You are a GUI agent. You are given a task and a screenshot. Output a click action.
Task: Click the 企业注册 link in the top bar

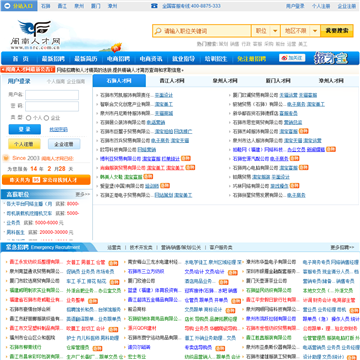pyautogui.click(x=347, y=6)
